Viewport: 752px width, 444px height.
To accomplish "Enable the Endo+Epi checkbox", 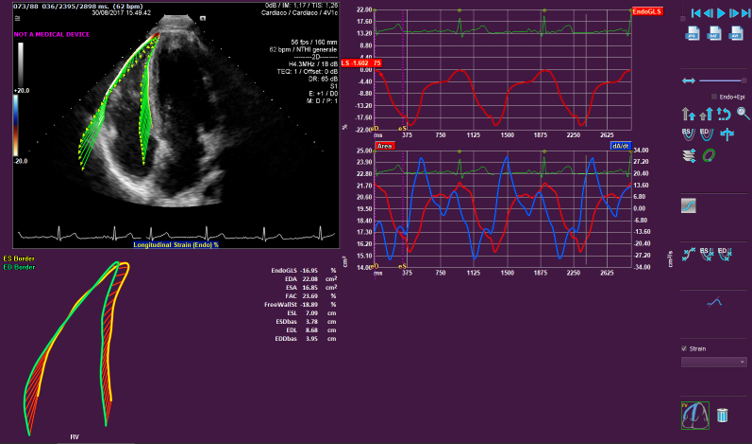I will click(713, 96).
